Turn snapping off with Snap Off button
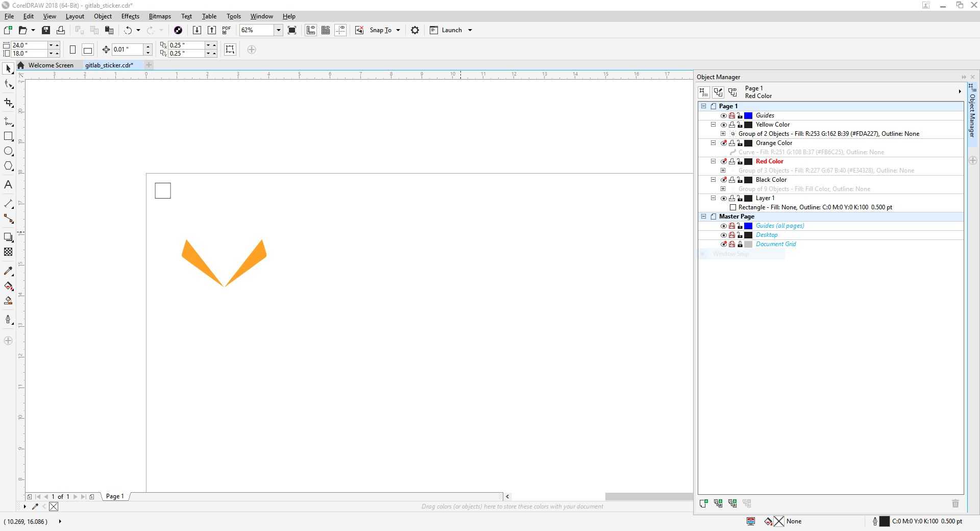Image resolution: width=980 pixels, height=531 pixels. (x=359, y=30)
